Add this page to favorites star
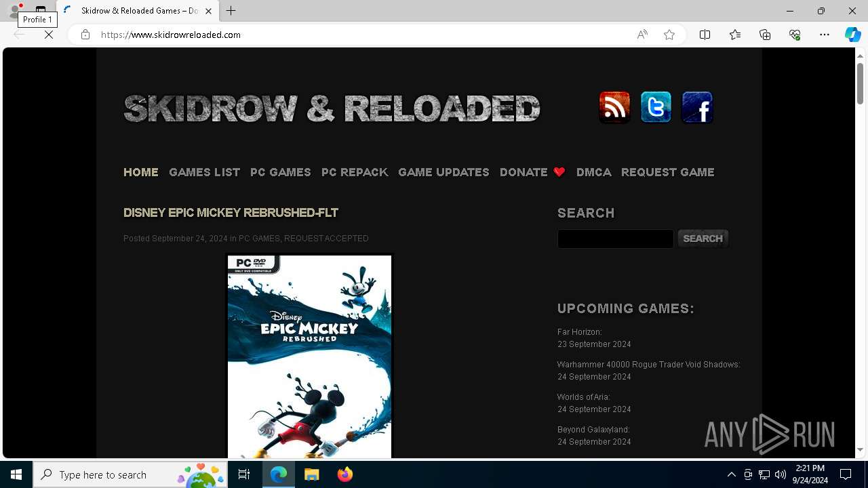Screen dimensions: 868x488 click(x=669, y=35)
